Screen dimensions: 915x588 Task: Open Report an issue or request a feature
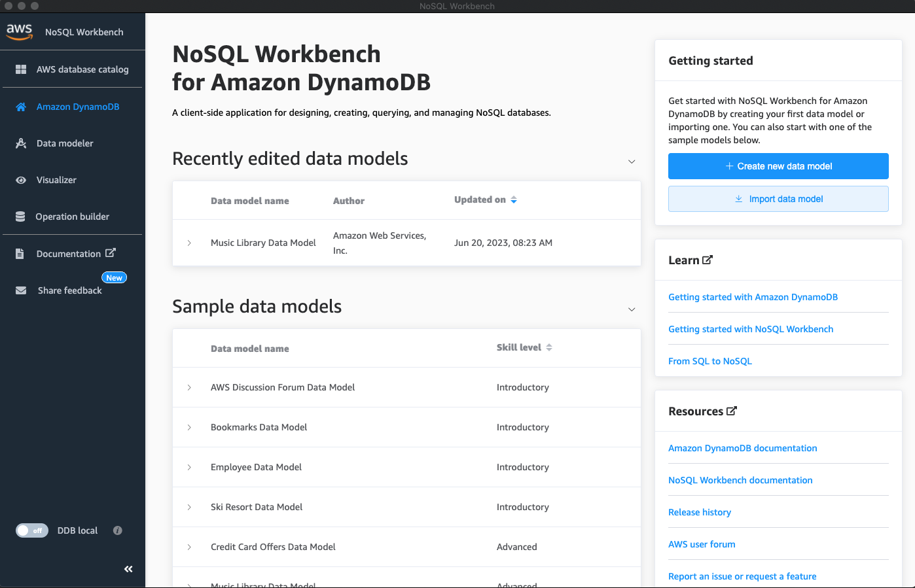tap(742, 576)
